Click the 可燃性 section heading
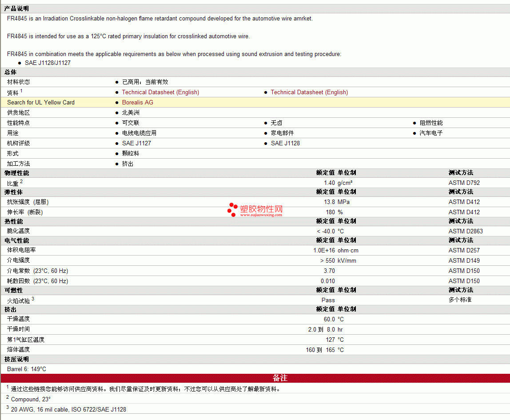 [x=14, y=291]
